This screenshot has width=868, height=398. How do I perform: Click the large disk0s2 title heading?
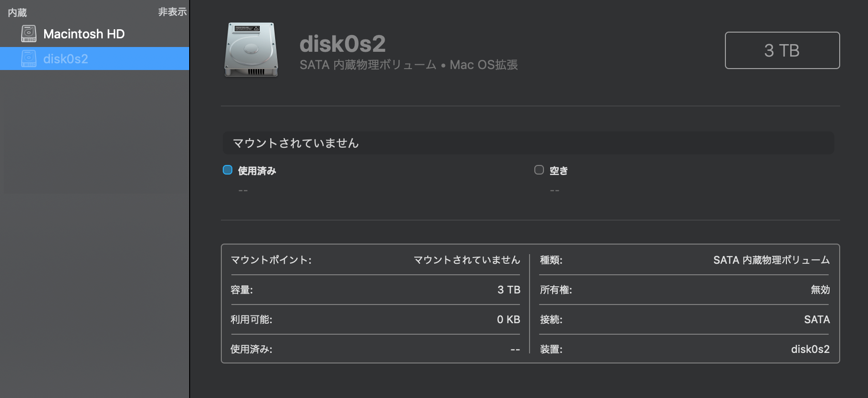tap(342, 44)
